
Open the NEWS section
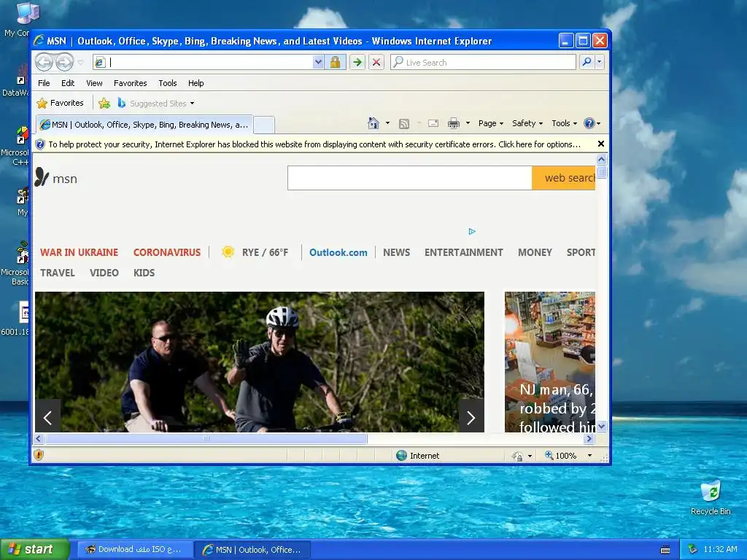396,252
